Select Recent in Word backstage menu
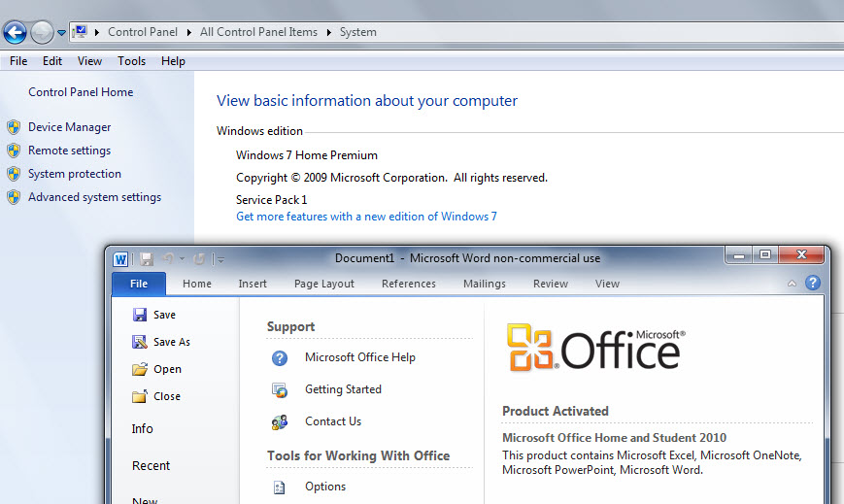 coord(151,466)
